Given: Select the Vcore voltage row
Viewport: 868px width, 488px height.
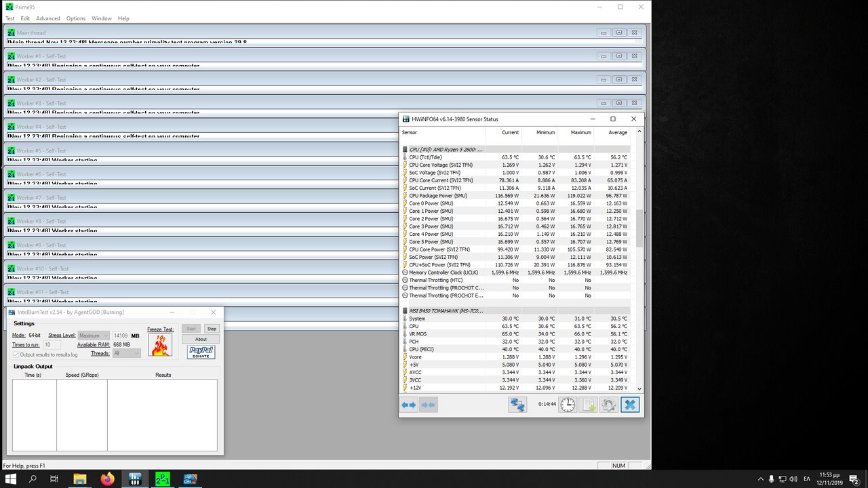Looking at the screenshot, I should point(515,357).
